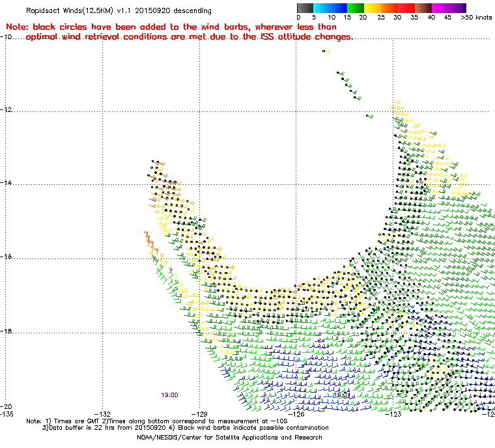
Task: Click the isolated yellow wind barb near top
Action: pyautogui.click(x=326, y=51)
